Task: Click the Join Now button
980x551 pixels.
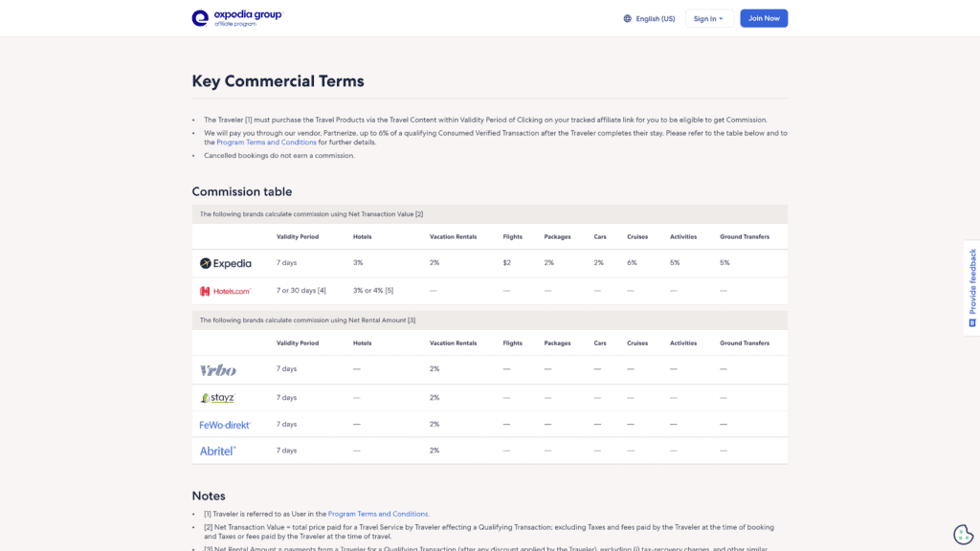Action: click(764, 18)
